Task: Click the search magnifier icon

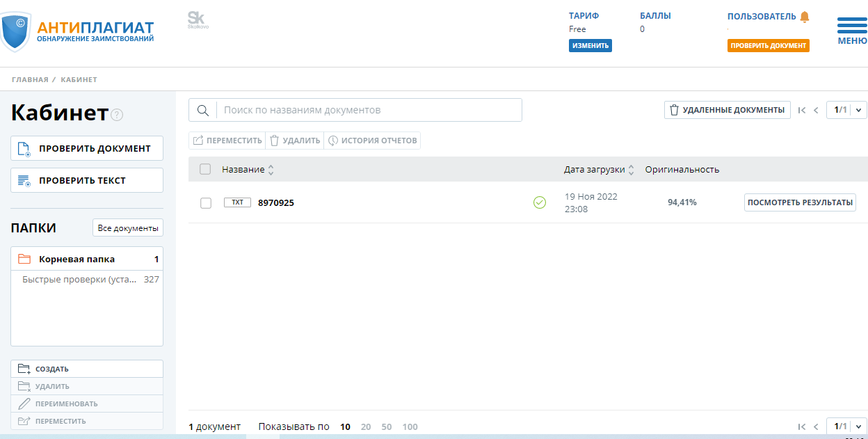Action: (x=203, y=110)
